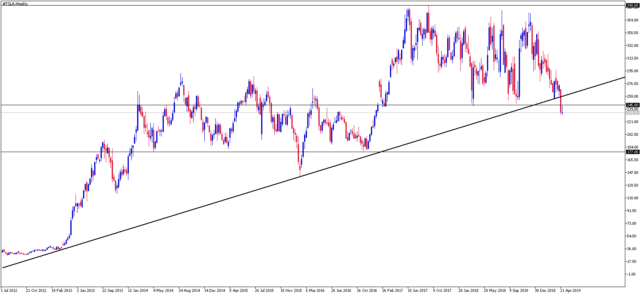Click the 9 Sep 2018 date label

[x=519, y=291]
